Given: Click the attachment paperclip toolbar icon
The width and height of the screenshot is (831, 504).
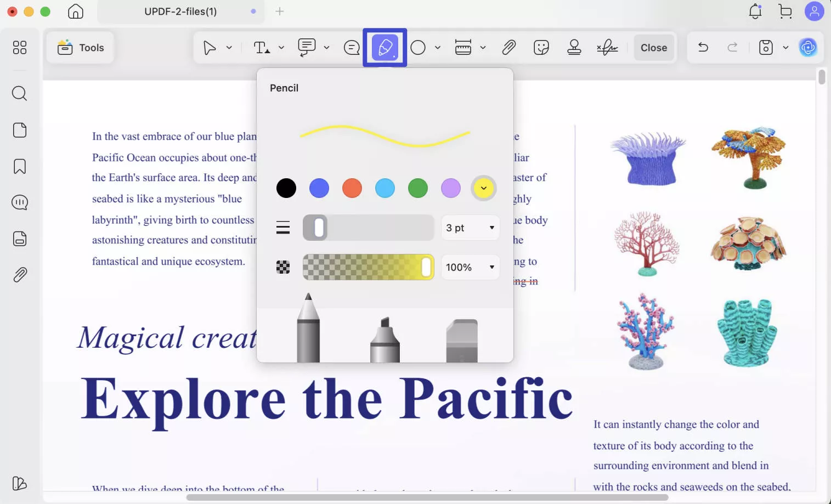Looking at the screenshot, I should coord(508,48).
